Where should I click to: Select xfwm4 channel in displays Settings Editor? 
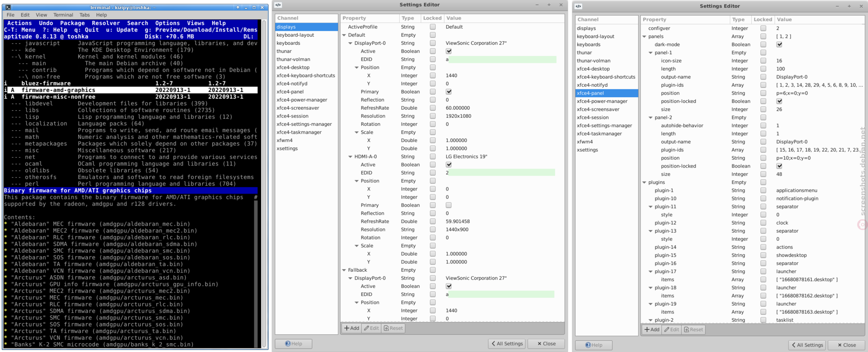(306, 141)
